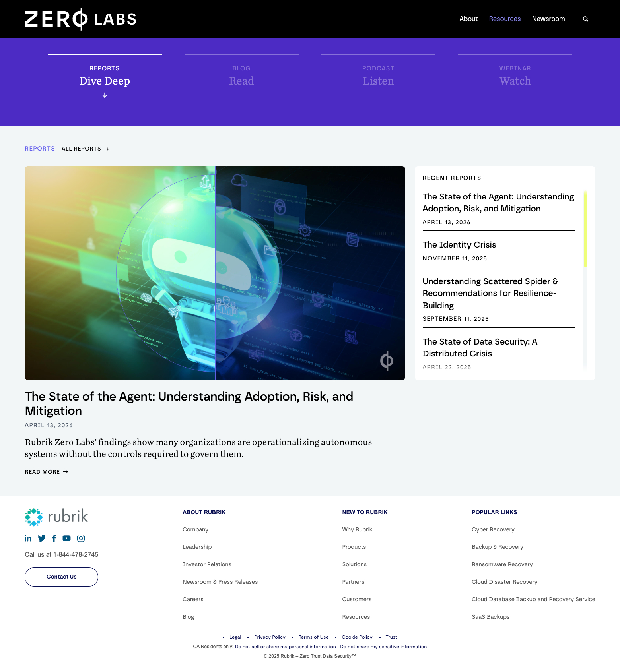Open Rubrik's Twitter icon
The height and width of the screenshot is (672, 620).
(x=42, y=538)
